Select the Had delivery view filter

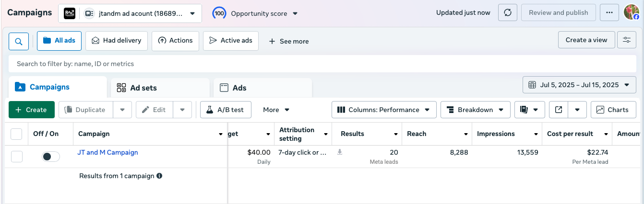click(117, 41)
